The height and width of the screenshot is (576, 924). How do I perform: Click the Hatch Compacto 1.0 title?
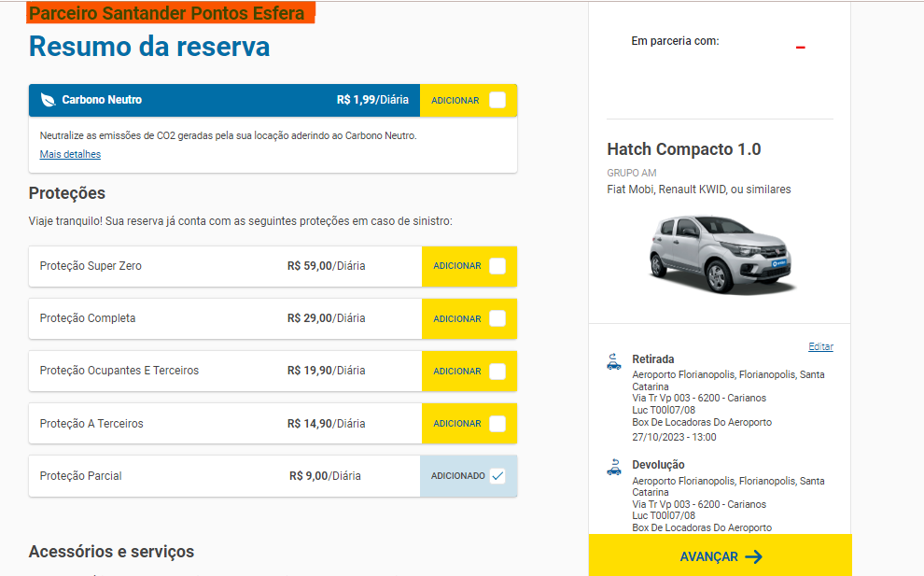683,149
